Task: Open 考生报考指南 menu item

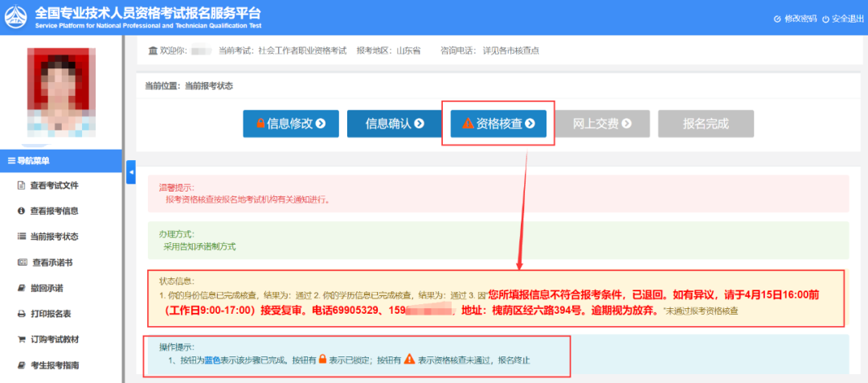Action: (55, 365)
